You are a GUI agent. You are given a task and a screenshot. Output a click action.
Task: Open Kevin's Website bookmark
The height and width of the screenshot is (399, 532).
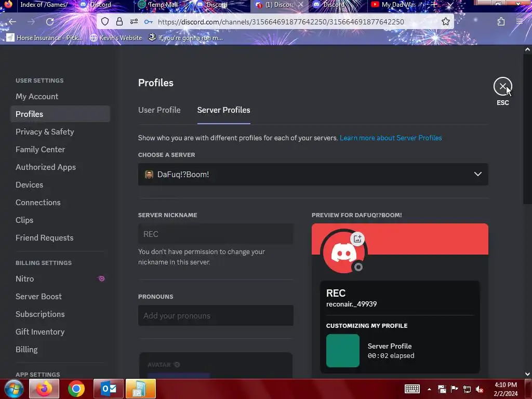click(116, 37)
